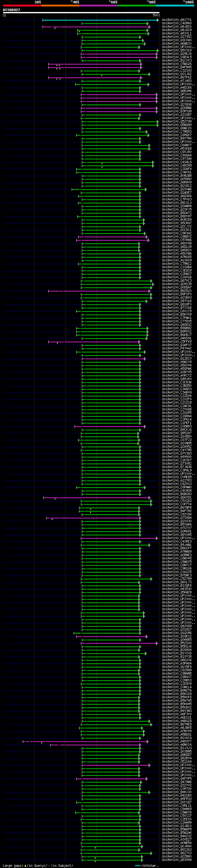Viewport: 197px width, 868px height.
Task: Select the UniRef100_Q5ZT99 label
Action: click(x=176, y=122)
